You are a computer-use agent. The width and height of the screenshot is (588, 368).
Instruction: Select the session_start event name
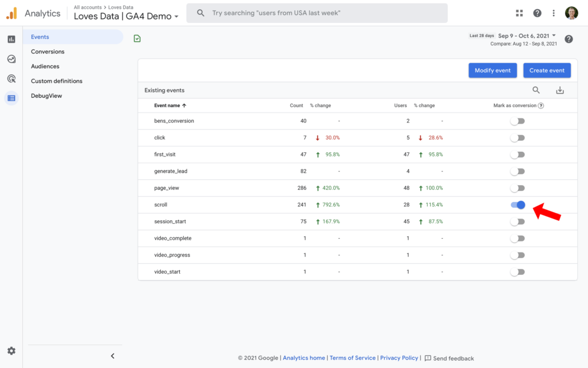coord(170,221)
